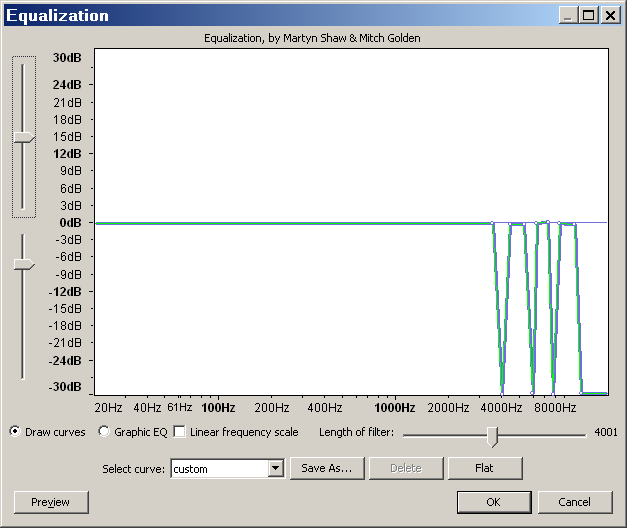Click the 0dB axis label

(x=70, y=222)
